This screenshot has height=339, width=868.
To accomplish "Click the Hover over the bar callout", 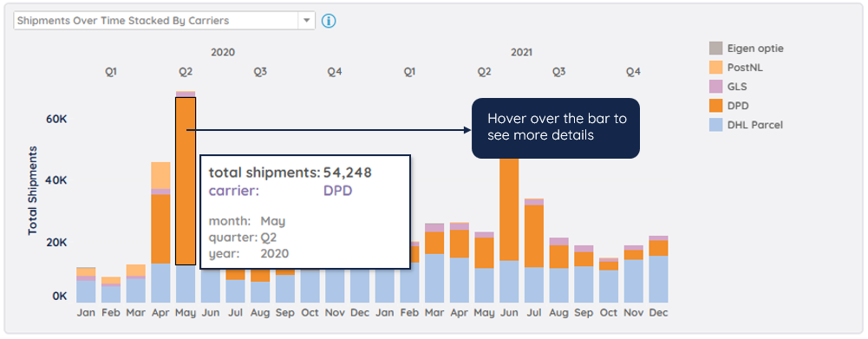I will coord(556,128).
